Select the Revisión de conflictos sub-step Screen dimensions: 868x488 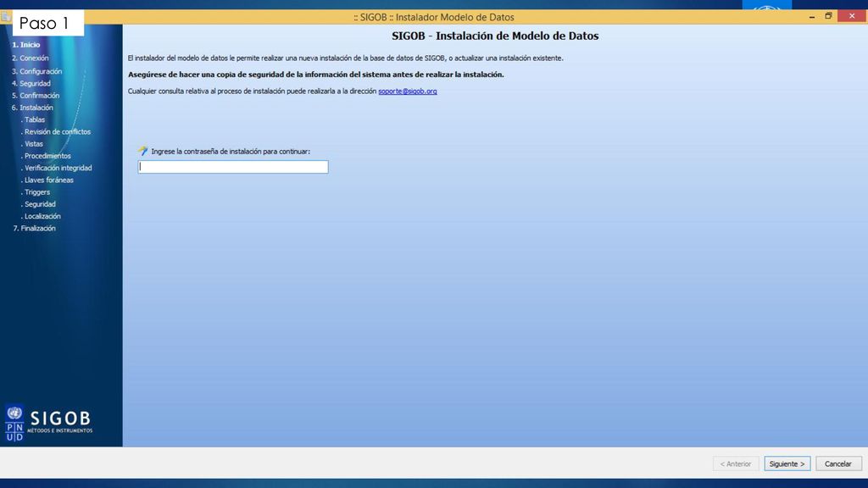pos(56,131)
